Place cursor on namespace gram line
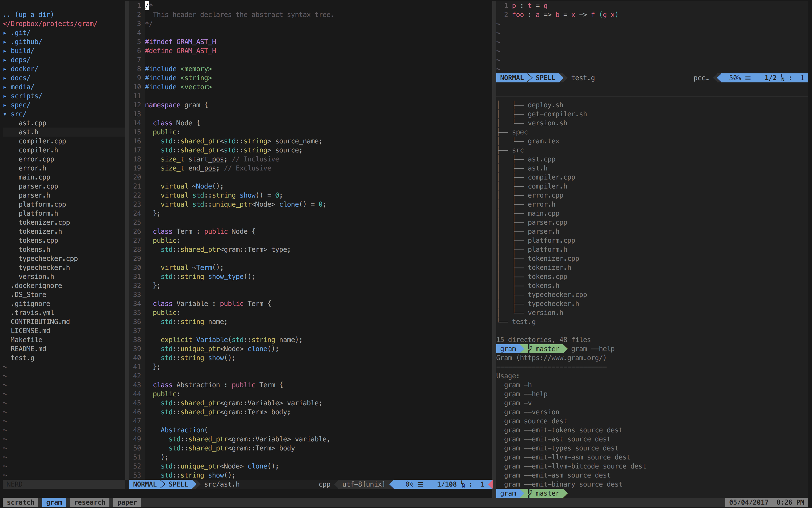Viewport: 812px width, 508px height. (x=176, y=105)
